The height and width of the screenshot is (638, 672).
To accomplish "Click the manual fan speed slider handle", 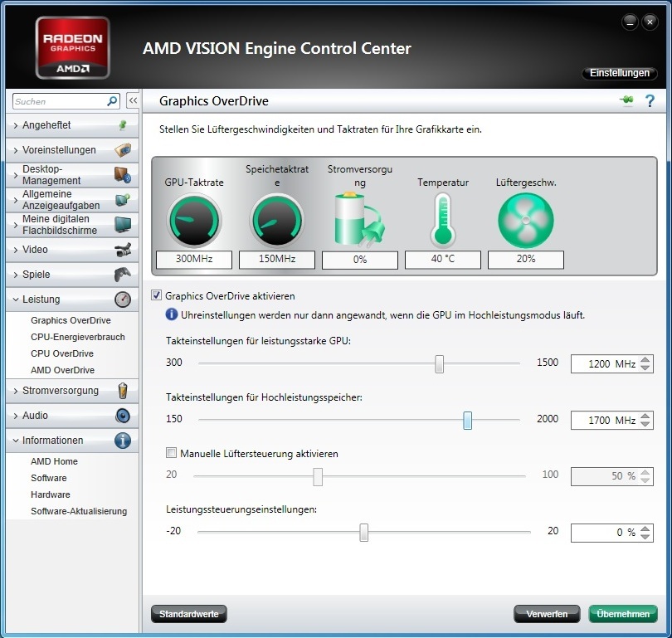I will pos(318,476).
